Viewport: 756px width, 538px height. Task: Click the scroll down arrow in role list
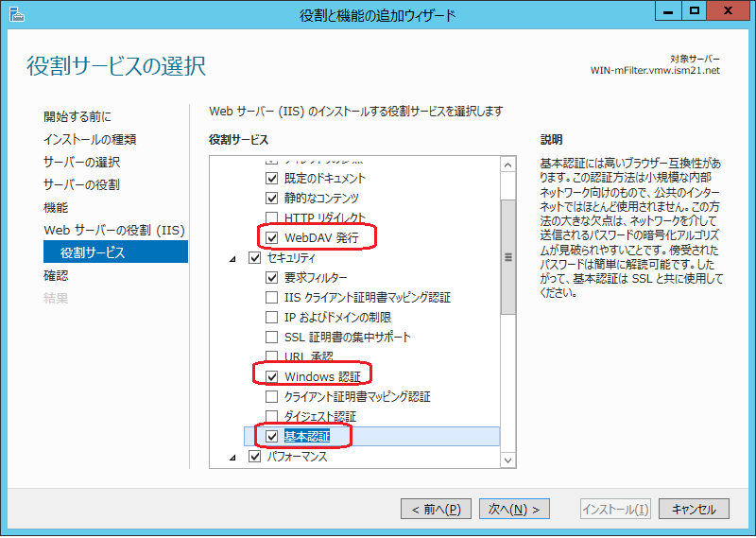tap(507, 460)
